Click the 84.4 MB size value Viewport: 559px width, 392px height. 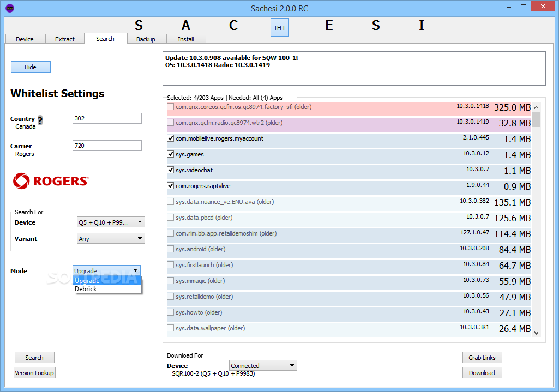515,250
